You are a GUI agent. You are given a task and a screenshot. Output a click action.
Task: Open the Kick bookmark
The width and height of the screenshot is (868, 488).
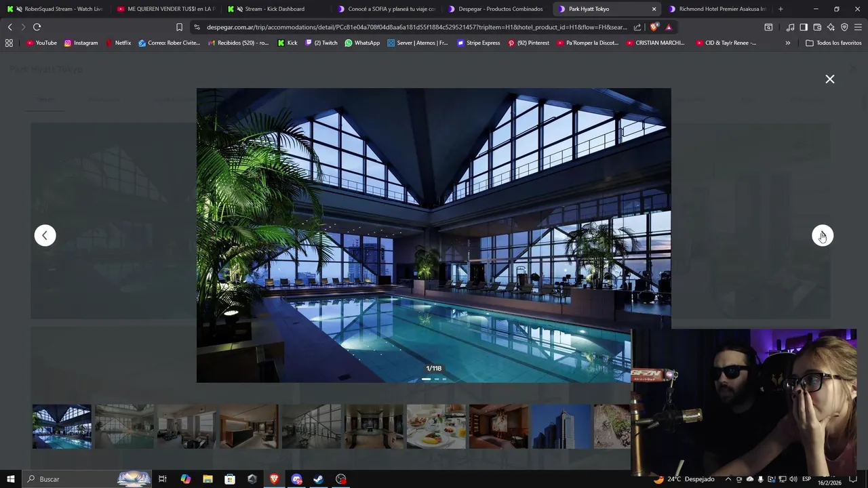tap(288, 43)
